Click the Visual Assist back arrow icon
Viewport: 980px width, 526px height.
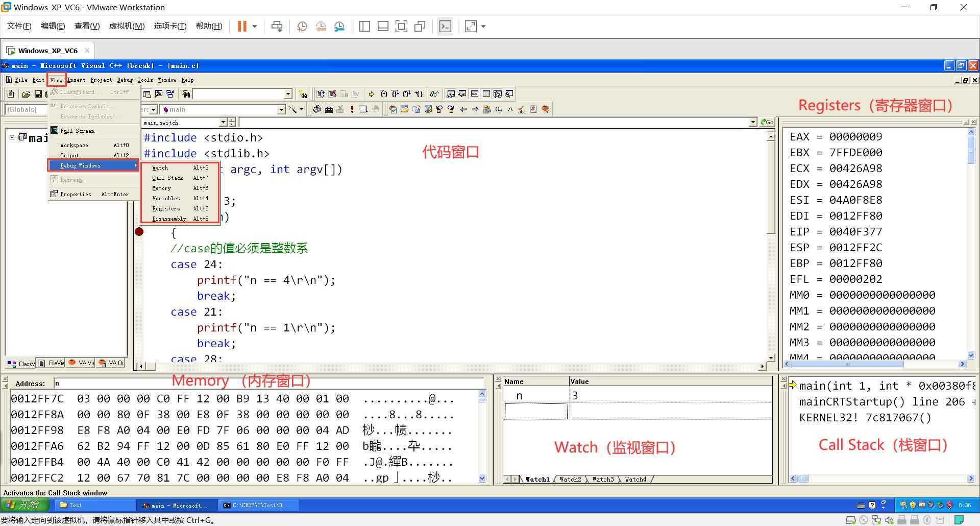tap(463, 109)
